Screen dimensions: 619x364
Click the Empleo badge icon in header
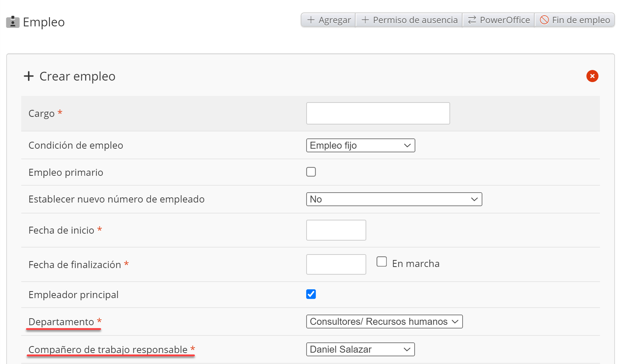13,22
